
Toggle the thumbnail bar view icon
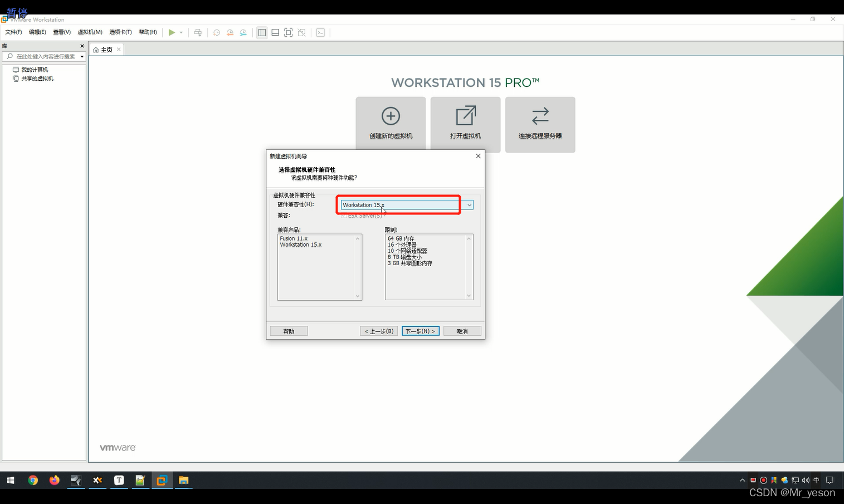(x=275, y=32)
